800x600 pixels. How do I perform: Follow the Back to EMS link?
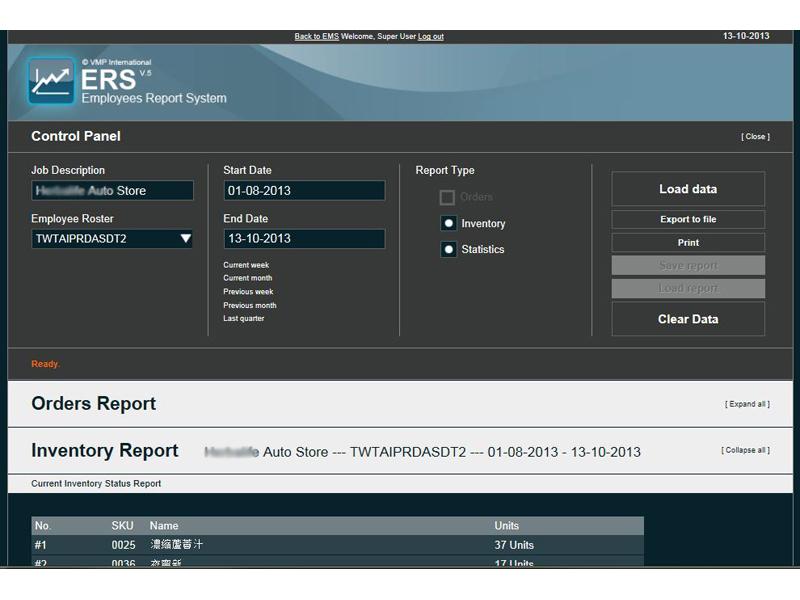[316, 36]
